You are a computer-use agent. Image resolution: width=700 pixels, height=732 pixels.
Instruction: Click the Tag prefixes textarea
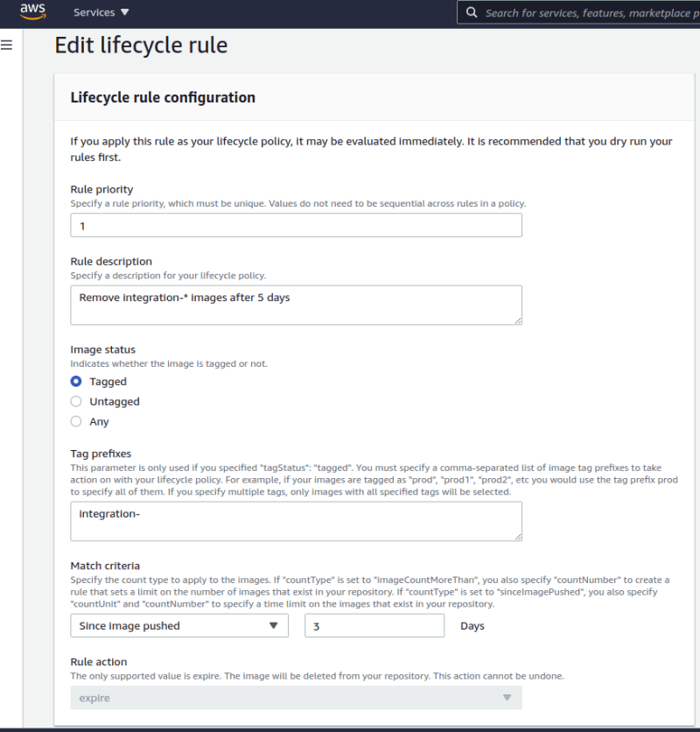click(x=297, y=522)
